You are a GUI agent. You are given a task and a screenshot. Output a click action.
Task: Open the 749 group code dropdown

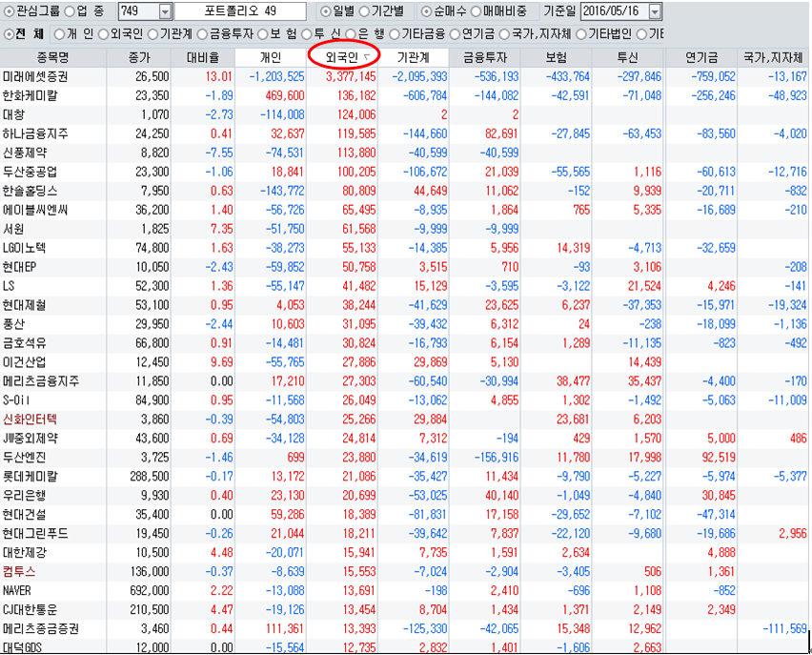point(165,11)
